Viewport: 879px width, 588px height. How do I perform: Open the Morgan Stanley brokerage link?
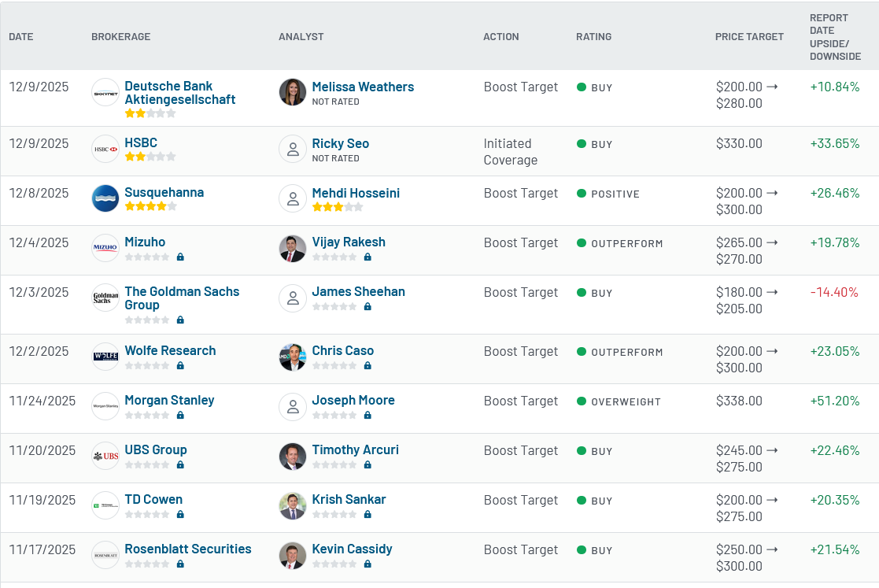tap(169, 400)
